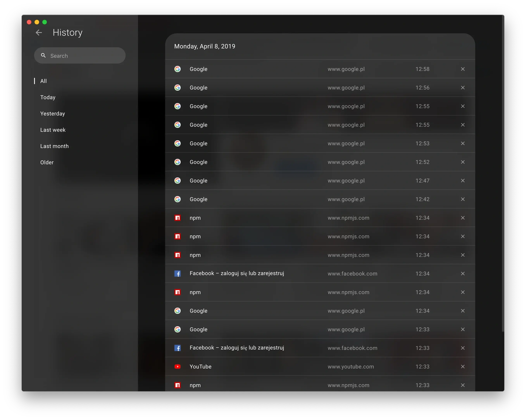526x420 pixels.
Task: Remove the npm entry from 12:33
Action: (x=463, y=385)
